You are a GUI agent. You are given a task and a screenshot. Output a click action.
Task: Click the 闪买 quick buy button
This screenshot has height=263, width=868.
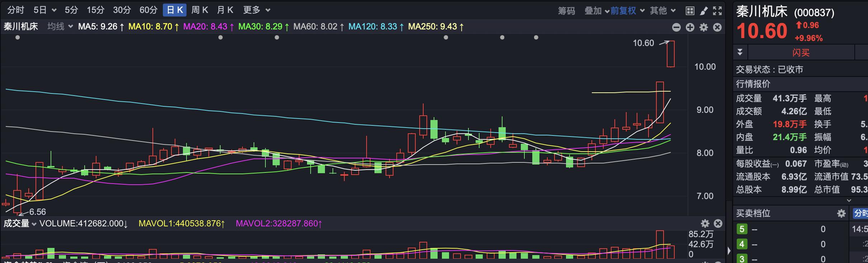pos(801,53)
